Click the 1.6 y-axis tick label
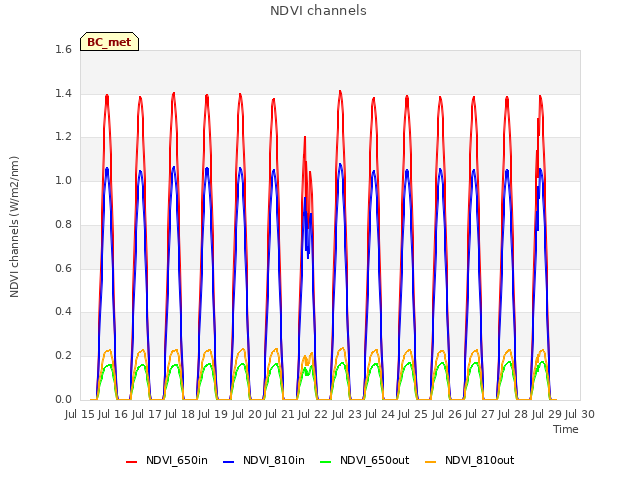 coord(63,50)
